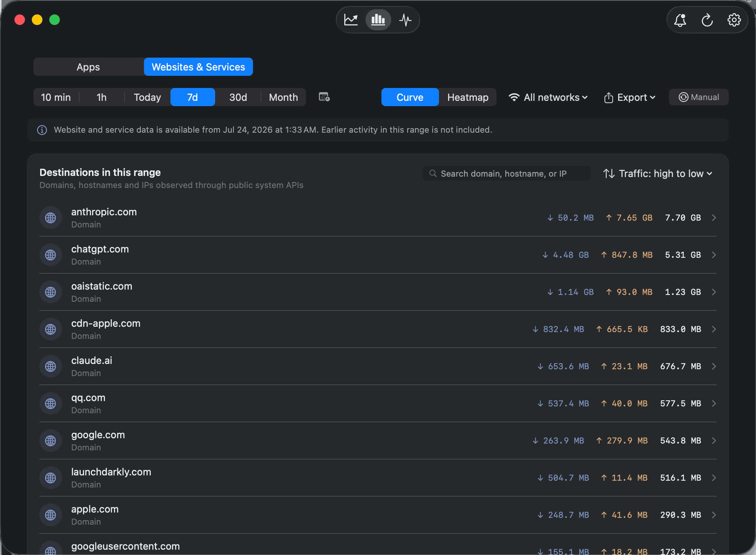The height and width of the screenshot is (555, 756).
Task: Click the anthropic.com domain name
Action: [x=104, y=212]
